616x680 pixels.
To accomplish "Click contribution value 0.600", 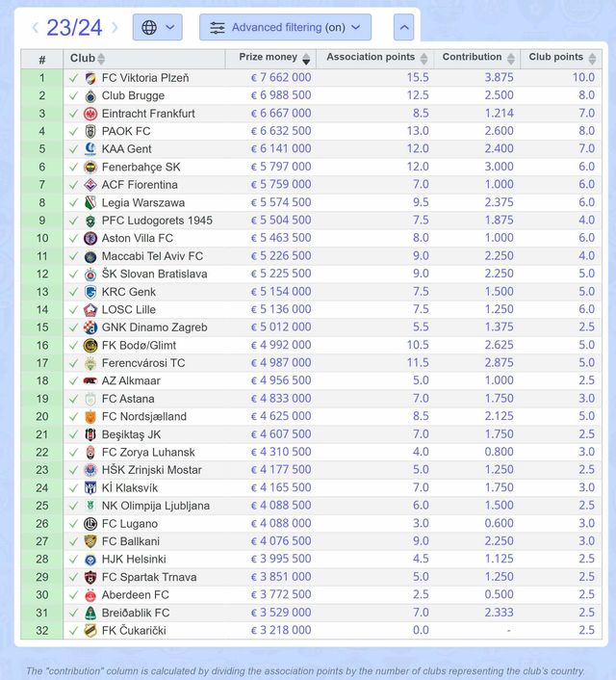I will 499,523.
